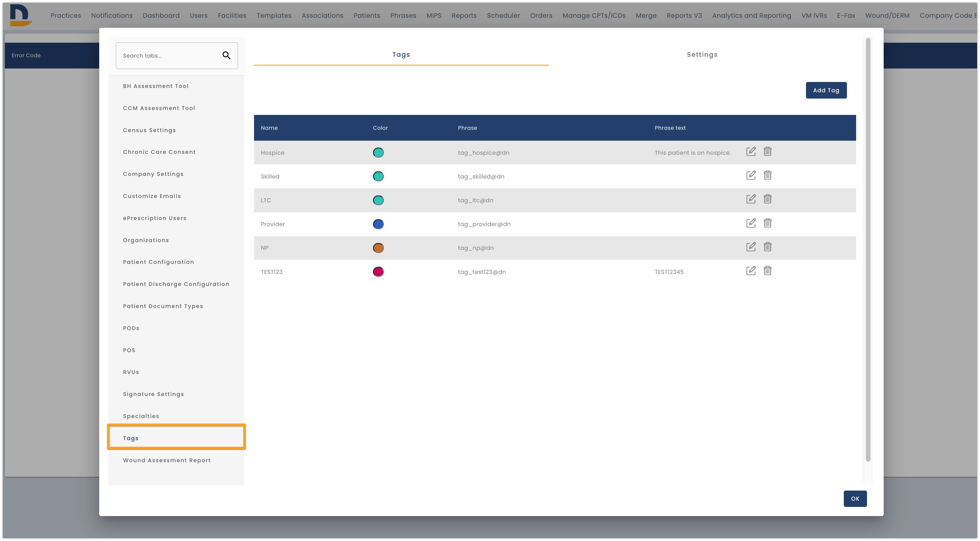Open Notifications in top navigation
The image size is (980, 541).
click(112, 15)
